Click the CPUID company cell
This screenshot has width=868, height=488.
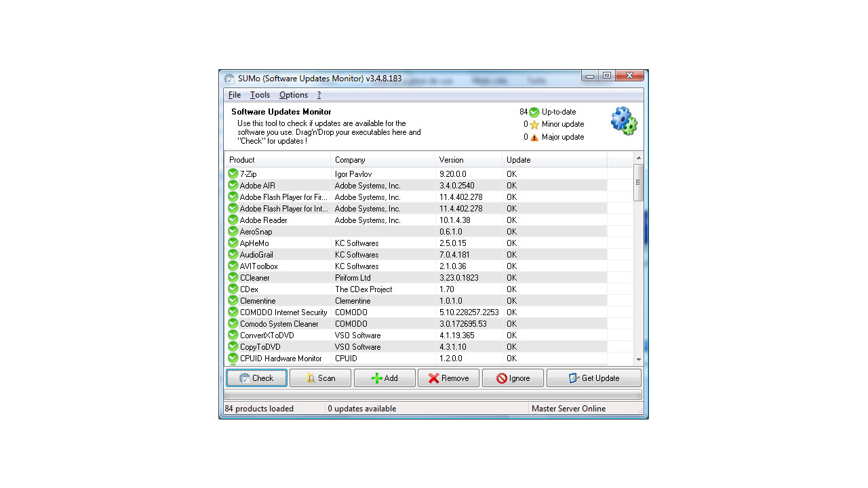(346, 359)
